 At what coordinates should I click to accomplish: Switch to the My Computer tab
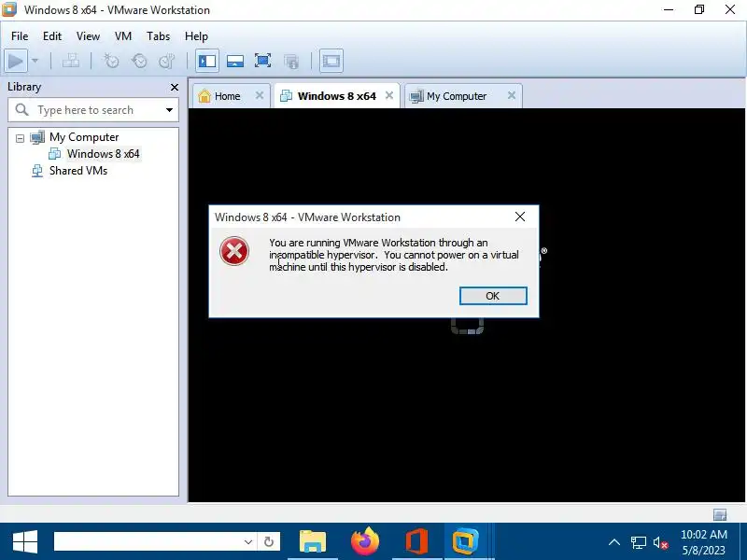[457, 96]
